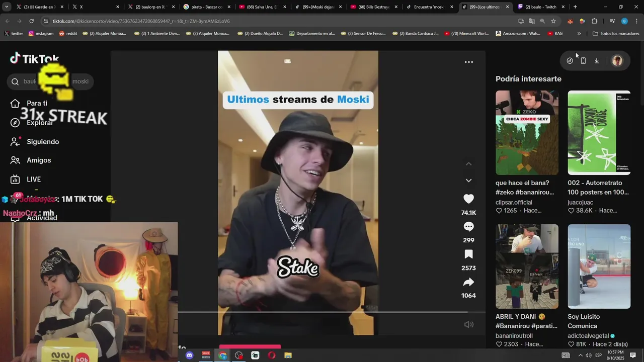Go to previous video with up chevron
The image size is (644, 362).
[468, 164]
